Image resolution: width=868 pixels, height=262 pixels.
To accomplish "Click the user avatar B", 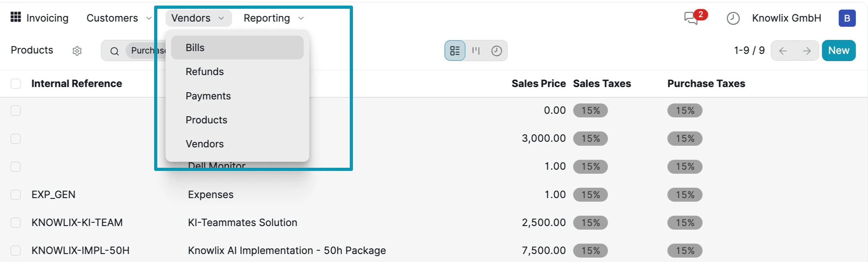I will [x=847, y=18].
